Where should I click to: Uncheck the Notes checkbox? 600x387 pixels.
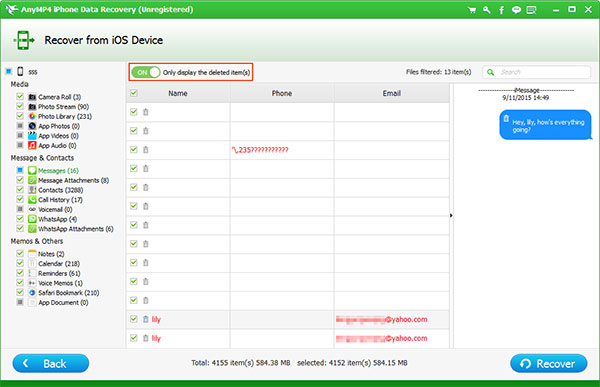20,253
